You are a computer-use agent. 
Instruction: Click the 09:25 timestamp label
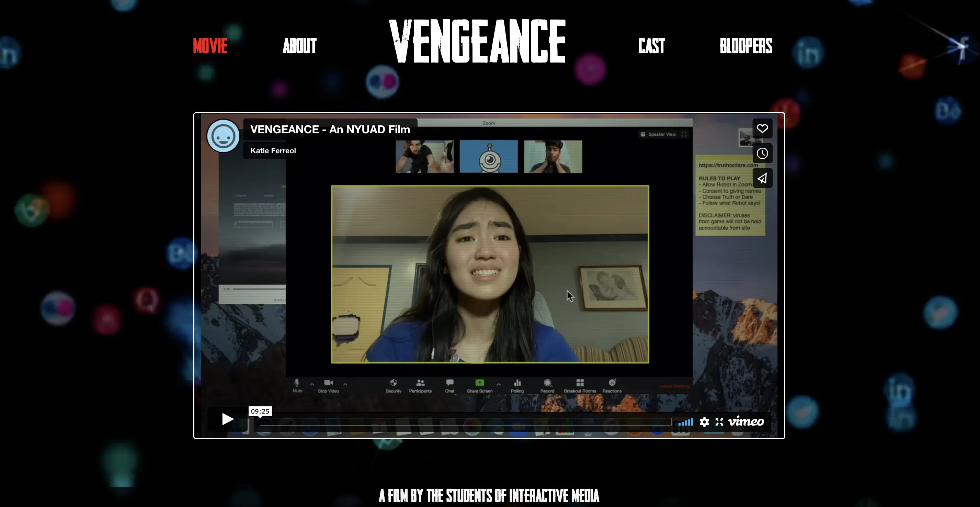point(260,411)
